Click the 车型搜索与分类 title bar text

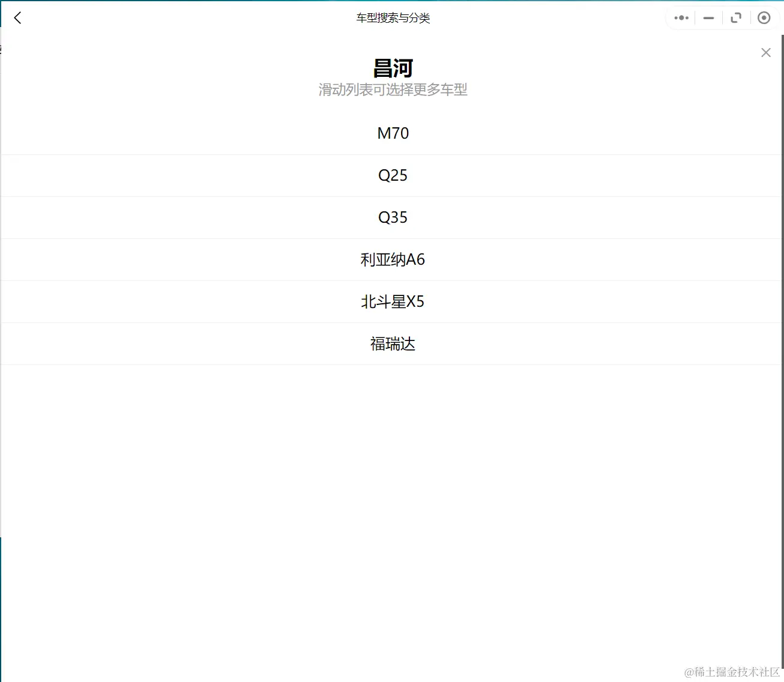point(393,18)
